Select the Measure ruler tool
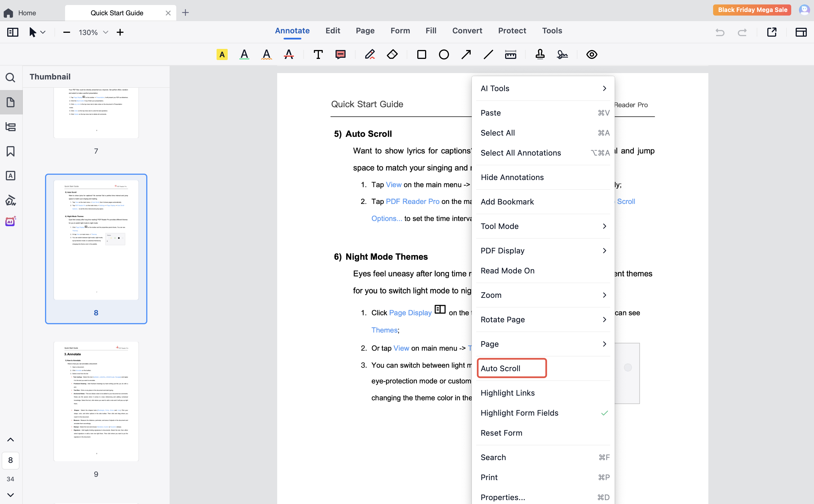The height and width of the screenshot is (504, 814). (510, 54)
